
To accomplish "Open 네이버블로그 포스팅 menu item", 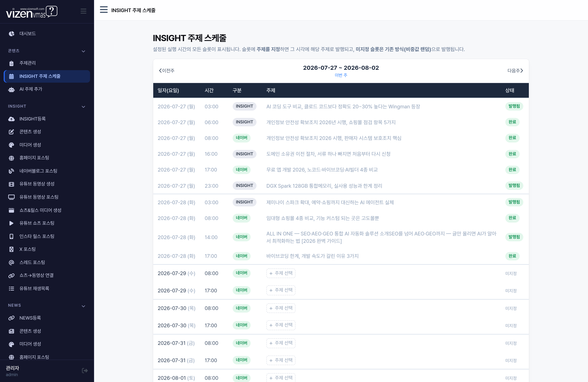I will pos(47,171).
